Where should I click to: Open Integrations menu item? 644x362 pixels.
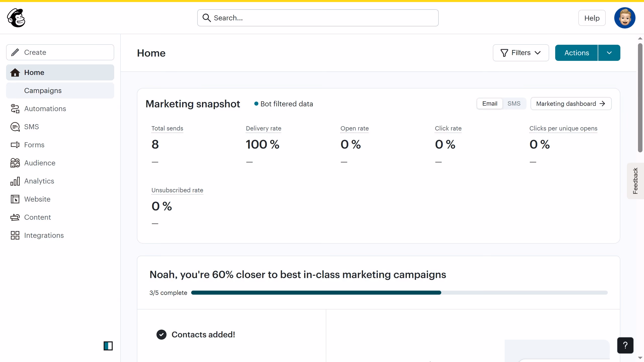[x=60, y=235]
